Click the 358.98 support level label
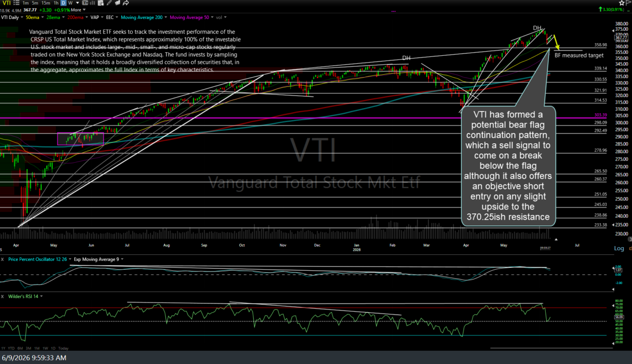The width and height of the screenshot is (632, 364). 600,45
